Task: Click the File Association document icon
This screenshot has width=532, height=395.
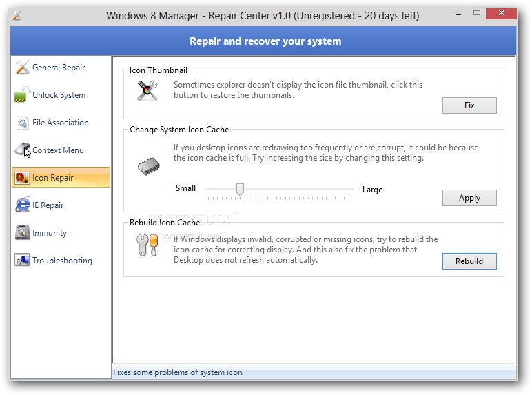Action: (22, 123)
